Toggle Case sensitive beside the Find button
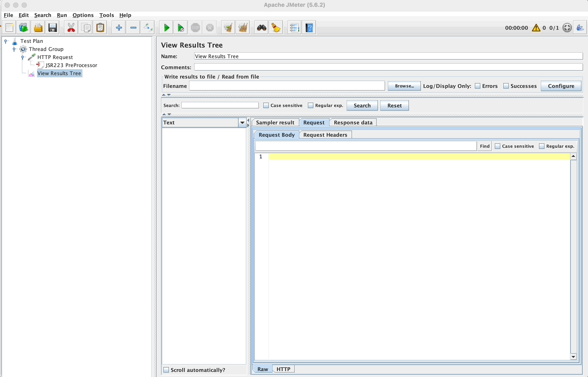 pyautogui.click(x=498, y=146)
